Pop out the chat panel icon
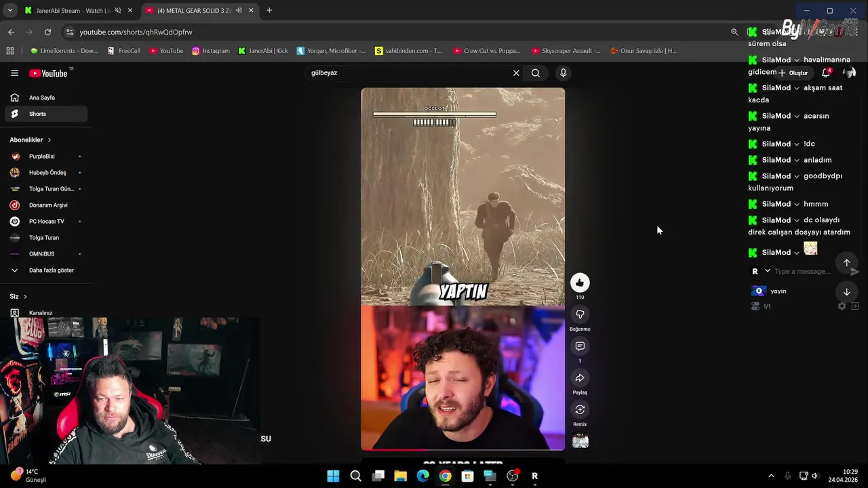The image size is (868, 488). click(x=854, y=306)
